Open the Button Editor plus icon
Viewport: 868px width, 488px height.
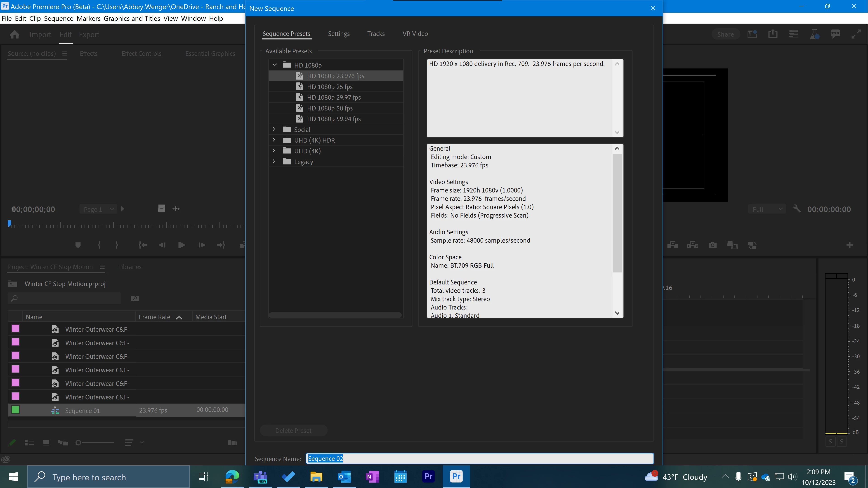click(x=849, y=245)
